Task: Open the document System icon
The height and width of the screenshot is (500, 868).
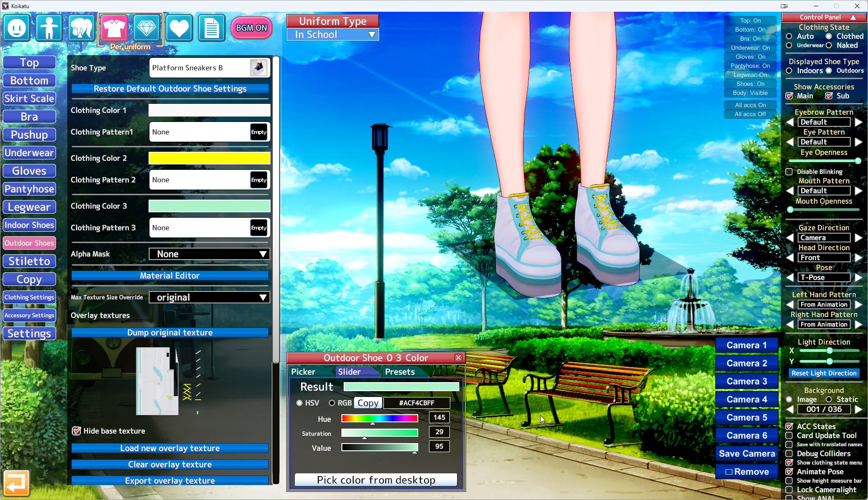Action: [x=211, y=28]
